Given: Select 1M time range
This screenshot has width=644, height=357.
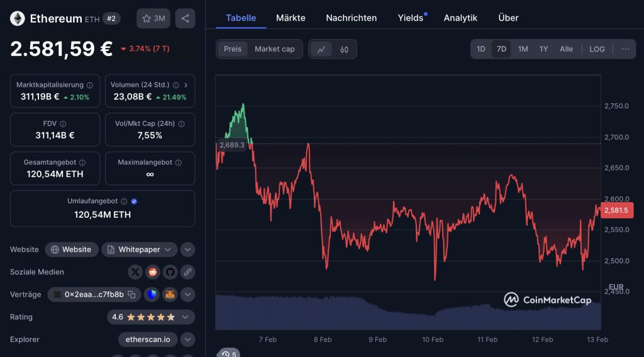Looking at the screenshot, I should point(523,49).
